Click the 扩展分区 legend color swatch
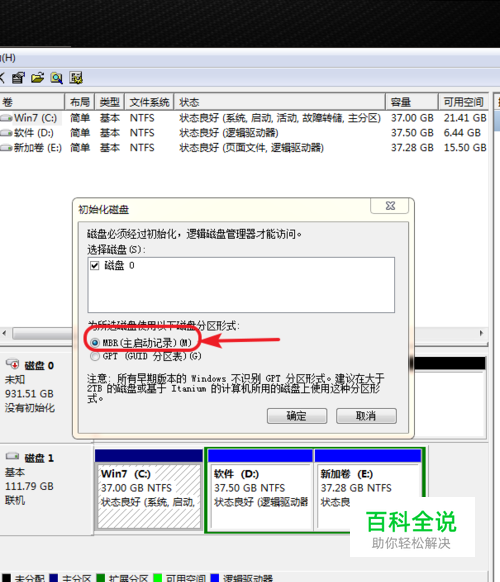The height and width of the screenshot is (582, 500). click(x=100, y=578)
